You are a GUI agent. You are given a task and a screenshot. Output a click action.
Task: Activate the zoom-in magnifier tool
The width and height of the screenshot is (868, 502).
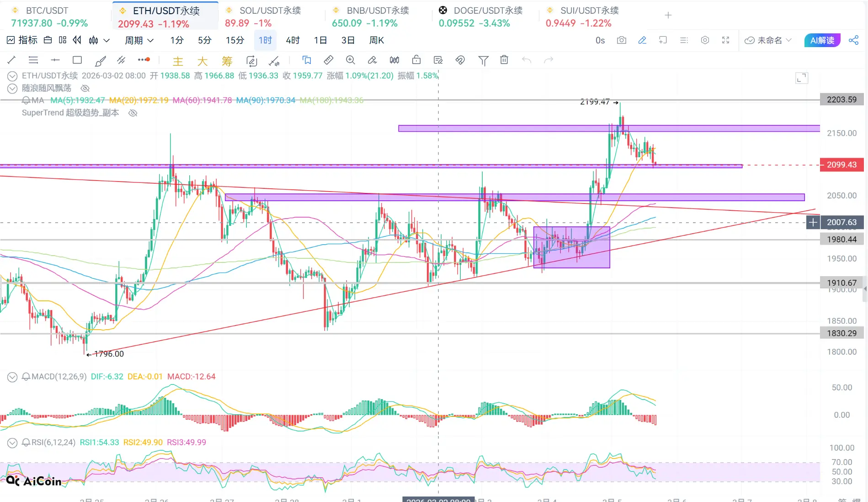pyautogui.click(x=351, y=60)
